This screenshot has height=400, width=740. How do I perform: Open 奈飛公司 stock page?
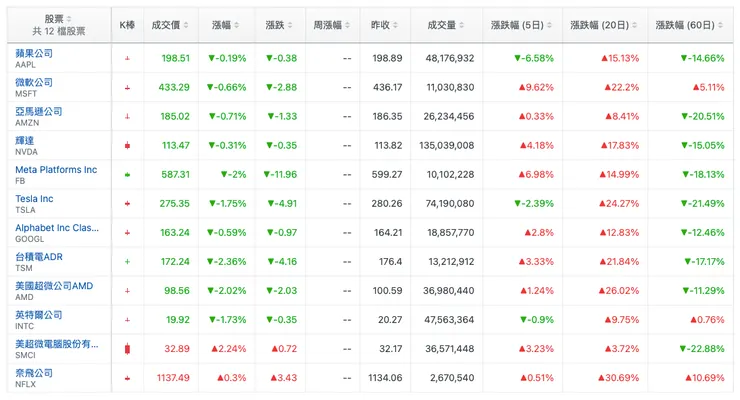point(34,373)
